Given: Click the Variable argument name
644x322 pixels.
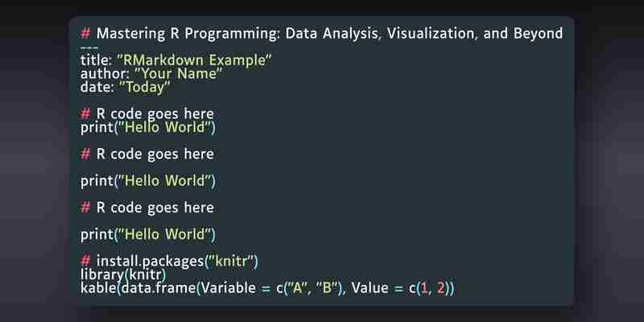Looking at the screenshot, I should [229, 288].
